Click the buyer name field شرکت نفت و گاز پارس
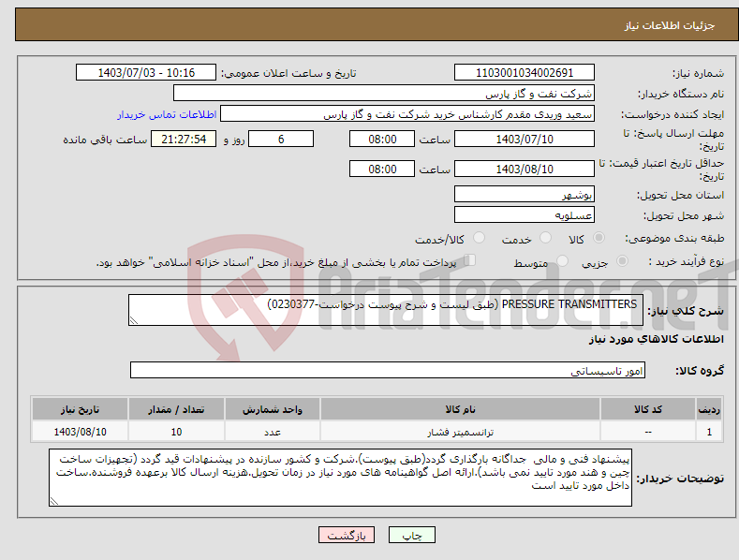Screen dimensions: 739x560 point(384,94)
